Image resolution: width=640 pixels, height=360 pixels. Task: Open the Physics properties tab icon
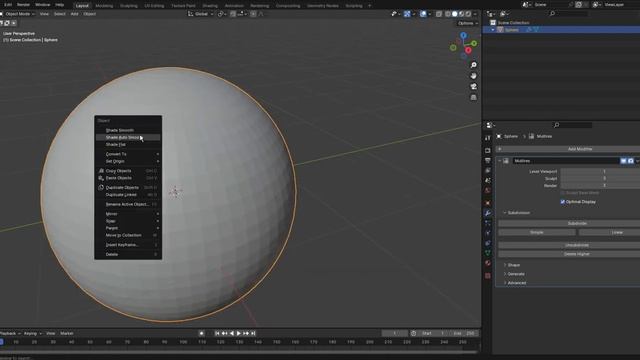[488, 233]
